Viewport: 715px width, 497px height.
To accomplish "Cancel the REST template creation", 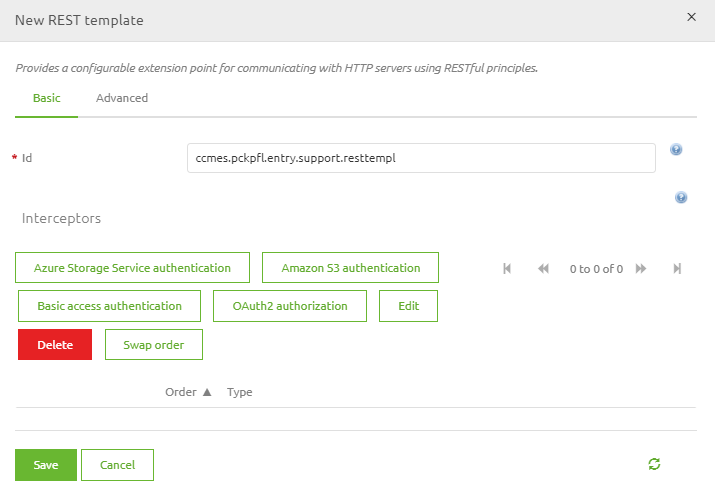I will tap(118, 465).
